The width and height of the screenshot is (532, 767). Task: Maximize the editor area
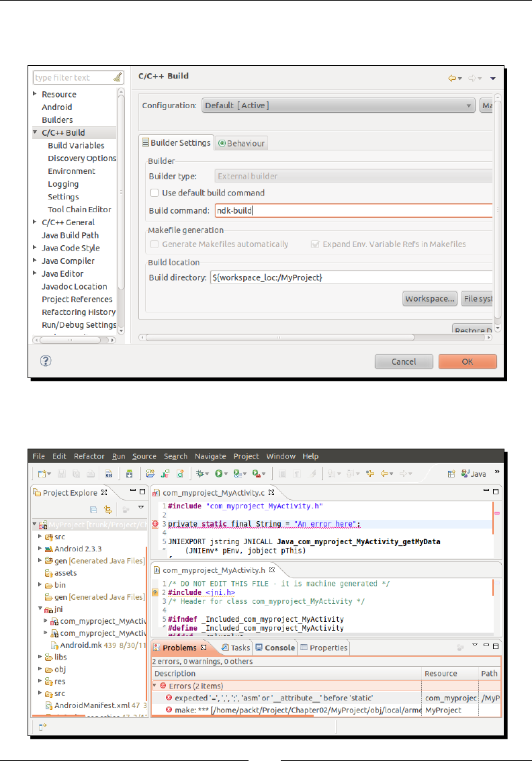[x=496, y=492]
